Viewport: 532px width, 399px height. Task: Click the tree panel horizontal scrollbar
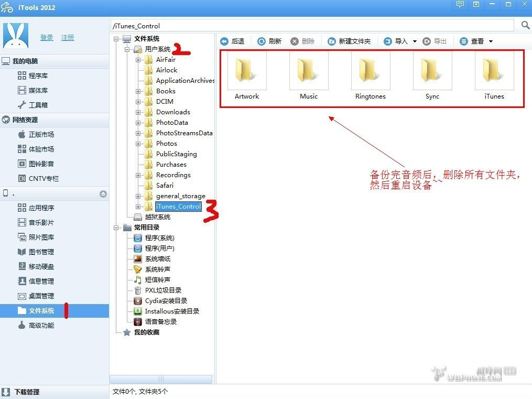pyautogui.click(x=161, y=379)
